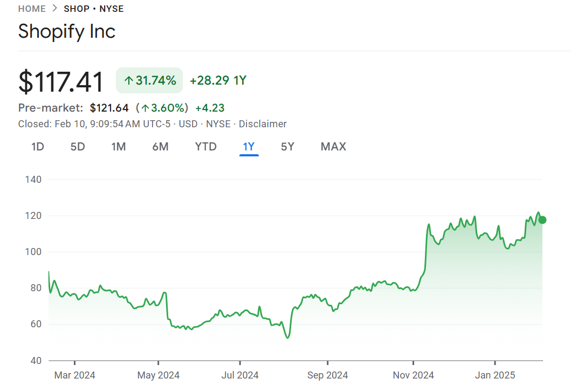Click the breadcrumb chevron separator

55,9
